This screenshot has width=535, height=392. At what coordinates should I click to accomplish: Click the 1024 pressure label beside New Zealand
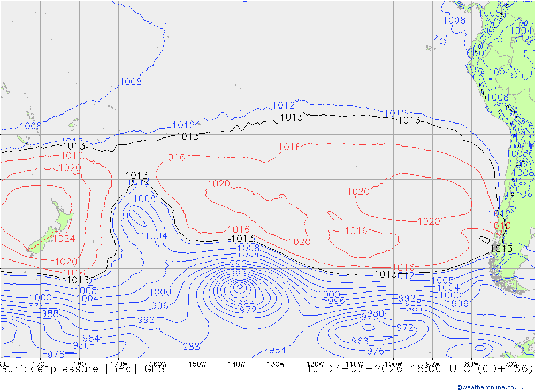click(x=64, y=239)
